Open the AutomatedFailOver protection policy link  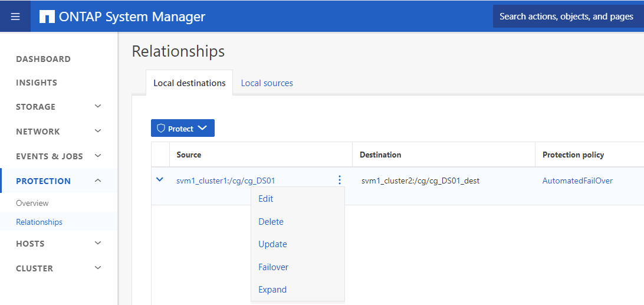click(577, 181)
